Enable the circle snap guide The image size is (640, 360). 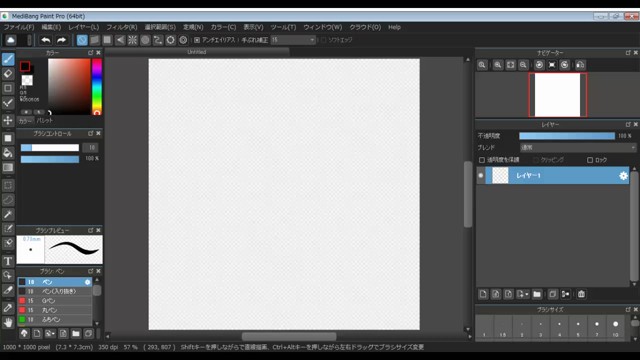coord(145,40)
